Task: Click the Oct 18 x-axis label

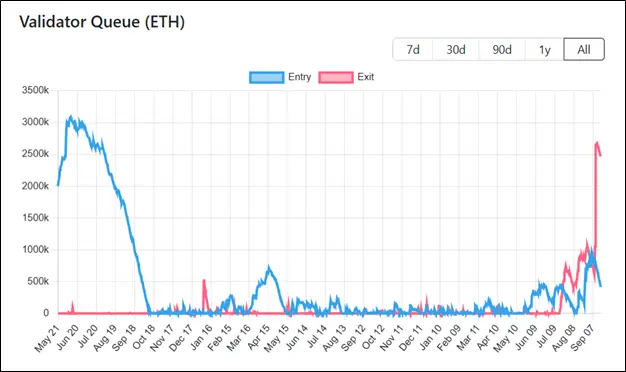Action: [144, 338]
